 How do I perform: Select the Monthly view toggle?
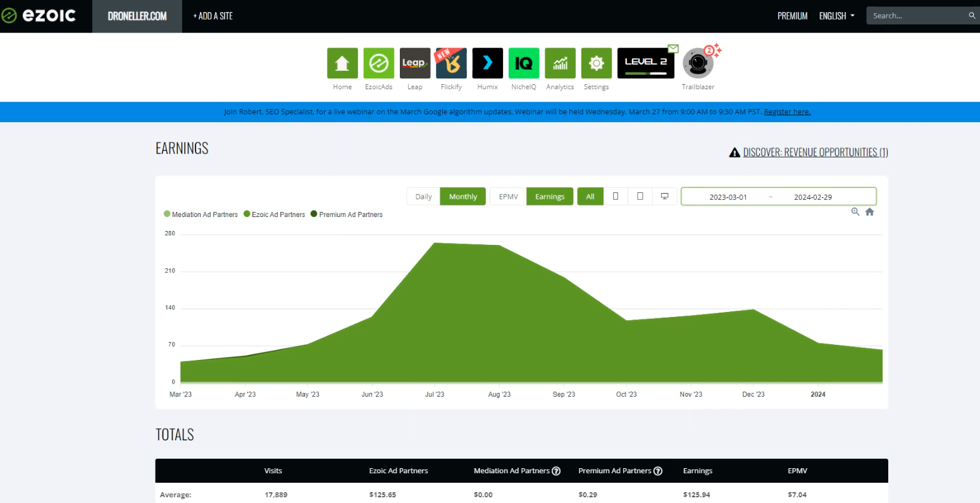pos(463,197)
